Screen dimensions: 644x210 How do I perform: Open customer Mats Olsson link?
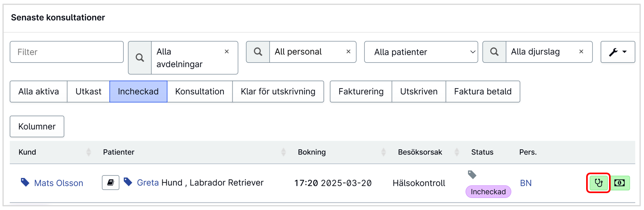pyautogui.click(x=59, y=183)
